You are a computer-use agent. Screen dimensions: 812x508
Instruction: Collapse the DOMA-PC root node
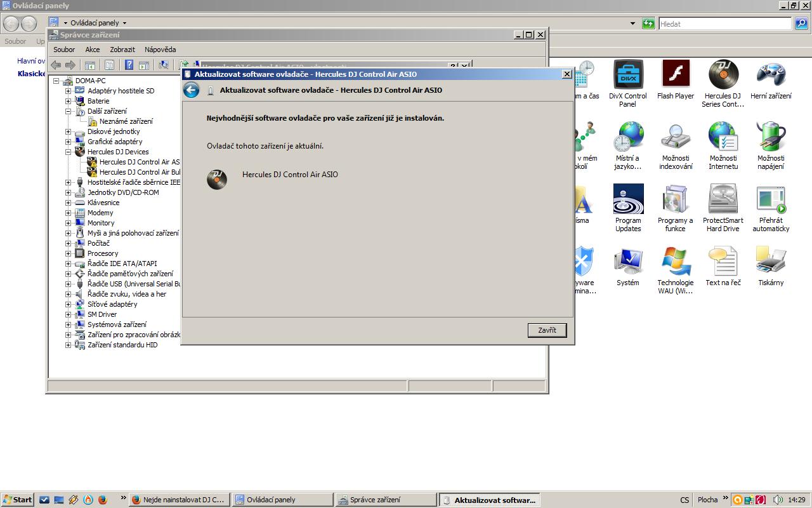56,81
